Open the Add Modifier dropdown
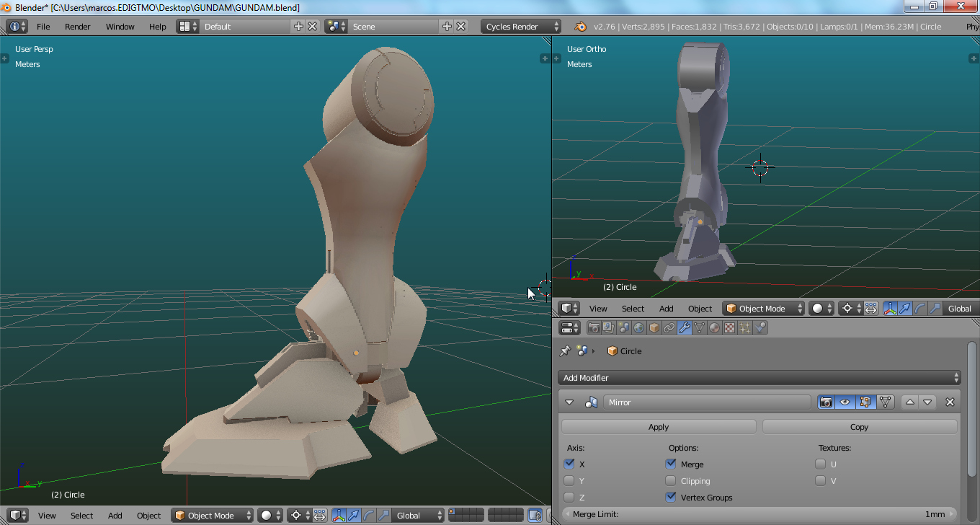The width and height of the screenshot is (980, 525). (759, 378)
